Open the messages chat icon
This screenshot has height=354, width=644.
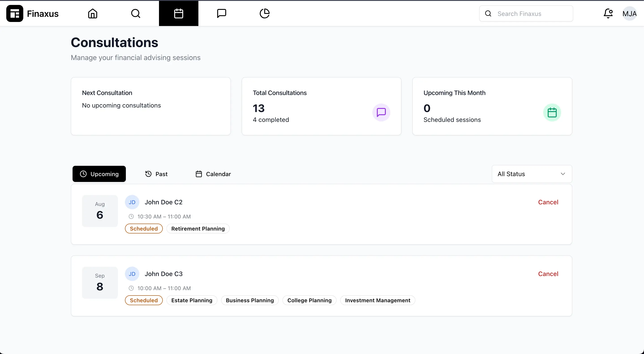tap(221, 13)
